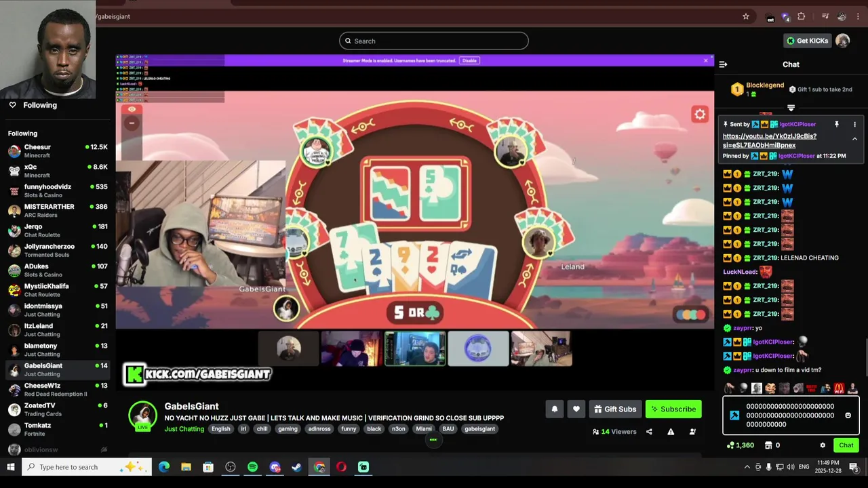Open Jerqo channel in sidebar
This screenshot has width=868, height=488.
(x=58, y=230)
